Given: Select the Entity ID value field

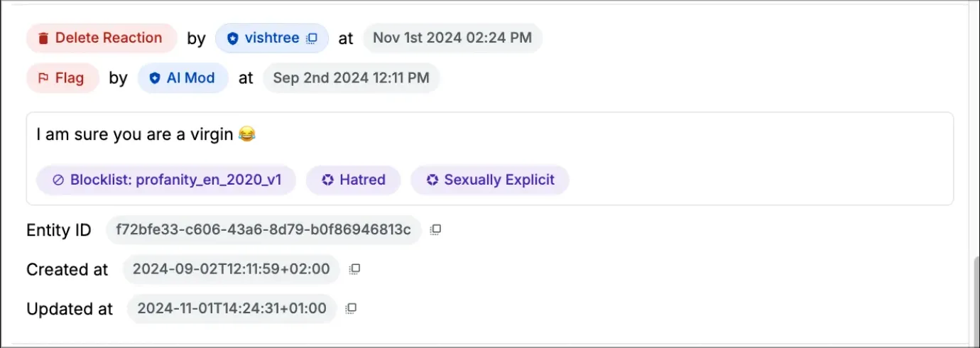Looking at the screenshot, I should point(263,230).
